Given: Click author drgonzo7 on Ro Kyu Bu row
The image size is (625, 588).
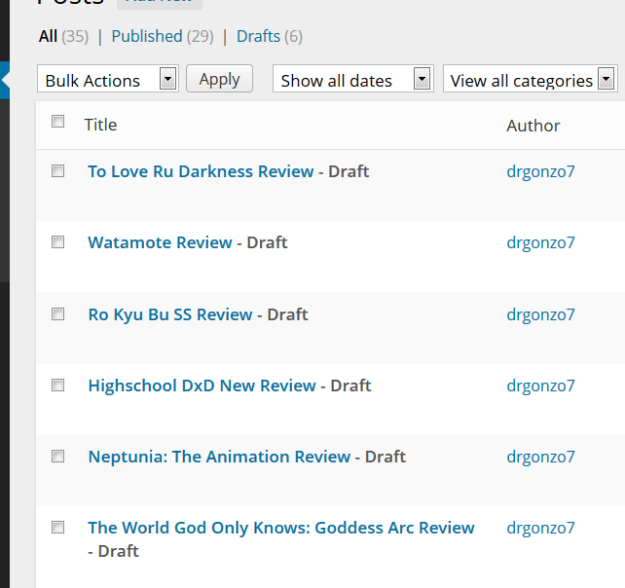Looking at the screenshot, I should pyautogui.click(x=540, y=315).
